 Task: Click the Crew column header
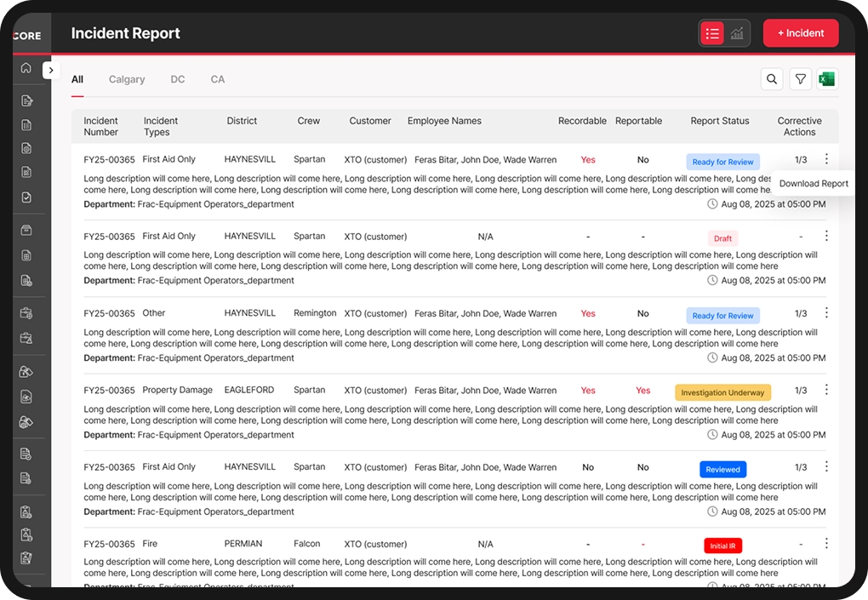[x=308, y=121]
